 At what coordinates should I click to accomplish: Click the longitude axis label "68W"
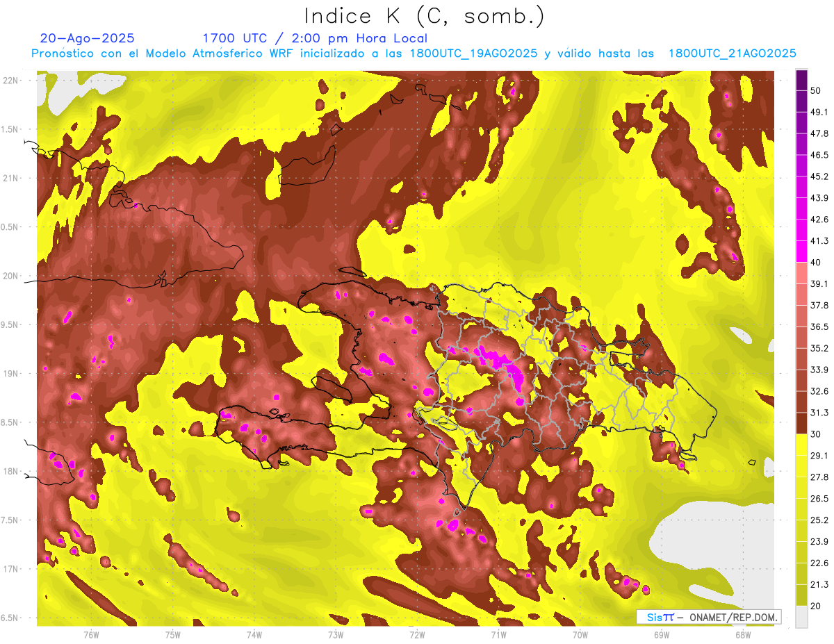point(743,635)
